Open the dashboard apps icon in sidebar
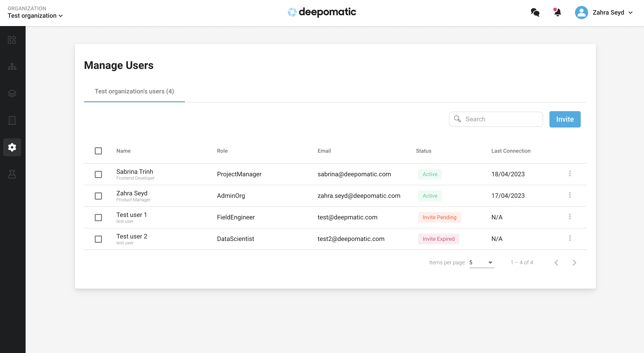Image resolution: width=644 pixels, height=353 pixels. 12,40
